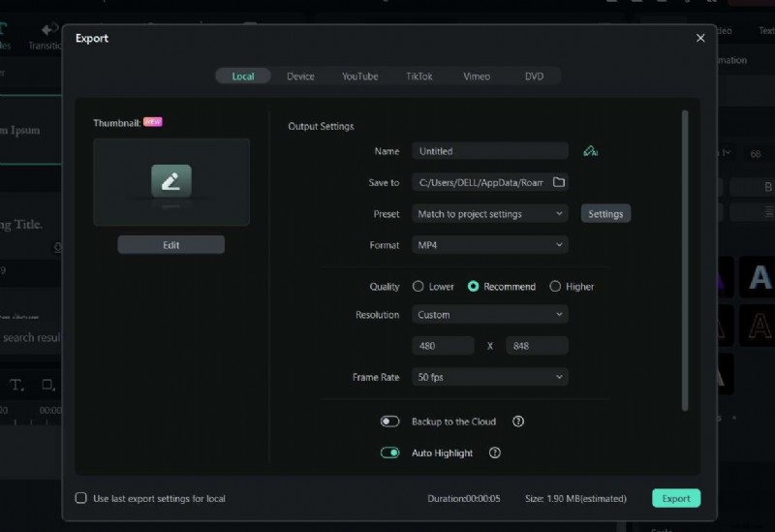Switch to the YouTube export tab
This screenshot has height=532, width=775.
[359, 77]
